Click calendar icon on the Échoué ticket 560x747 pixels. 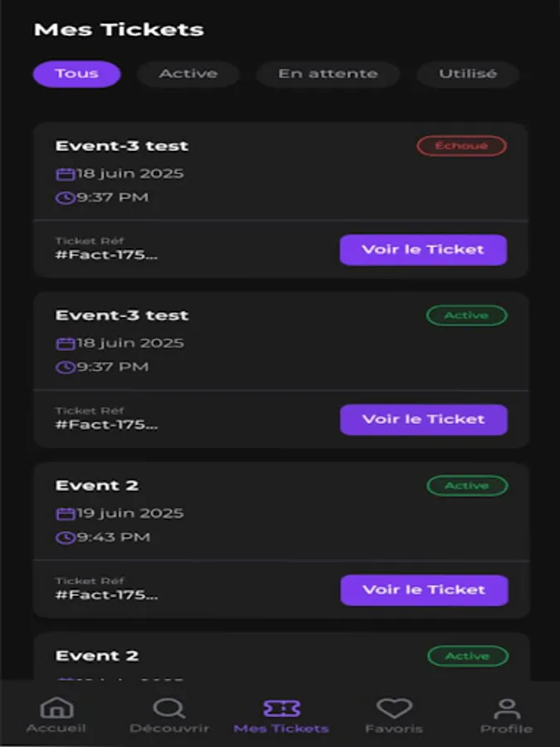(65, 174)
